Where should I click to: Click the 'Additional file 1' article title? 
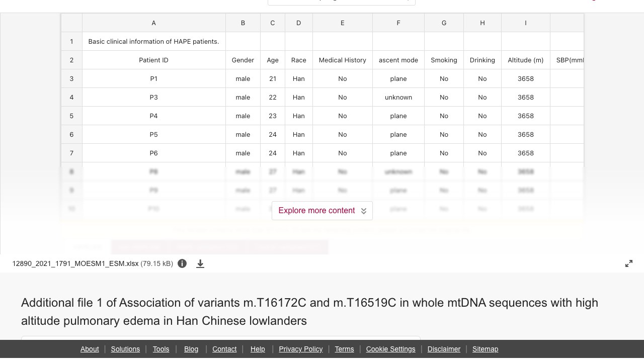[309, 312]
